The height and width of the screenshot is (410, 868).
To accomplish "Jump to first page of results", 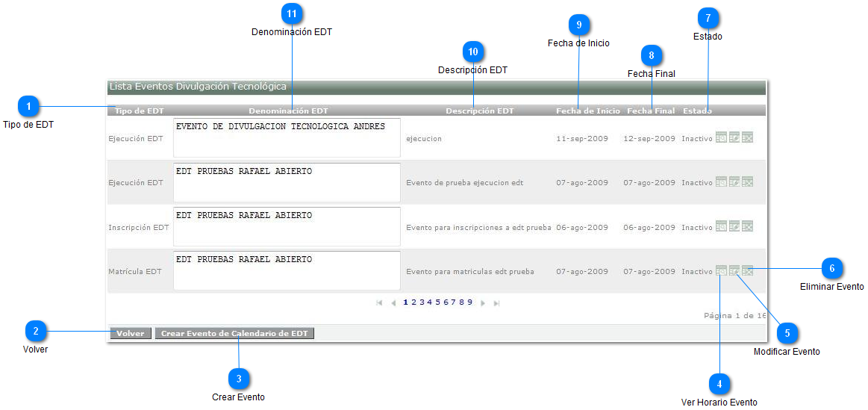I will pos(379,303).
